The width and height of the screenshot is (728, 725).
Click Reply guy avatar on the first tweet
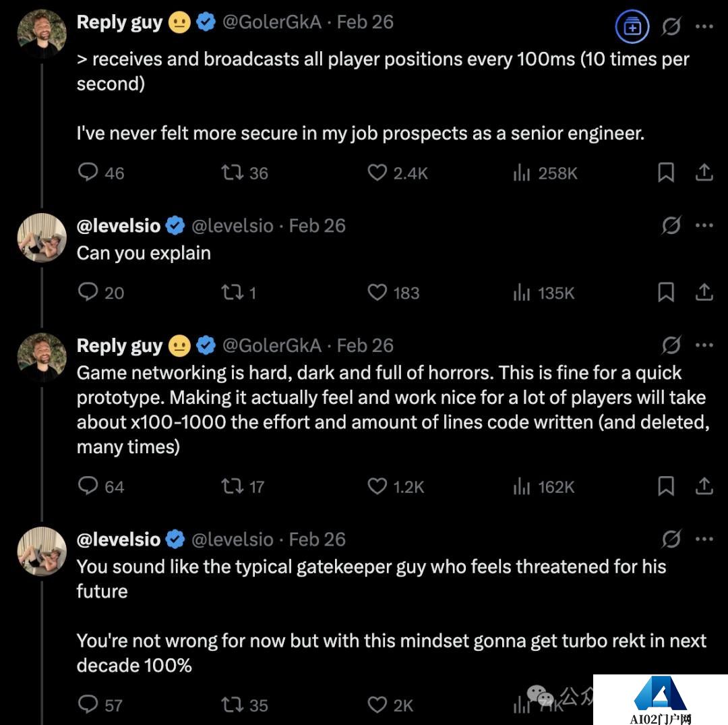point(42,34)
